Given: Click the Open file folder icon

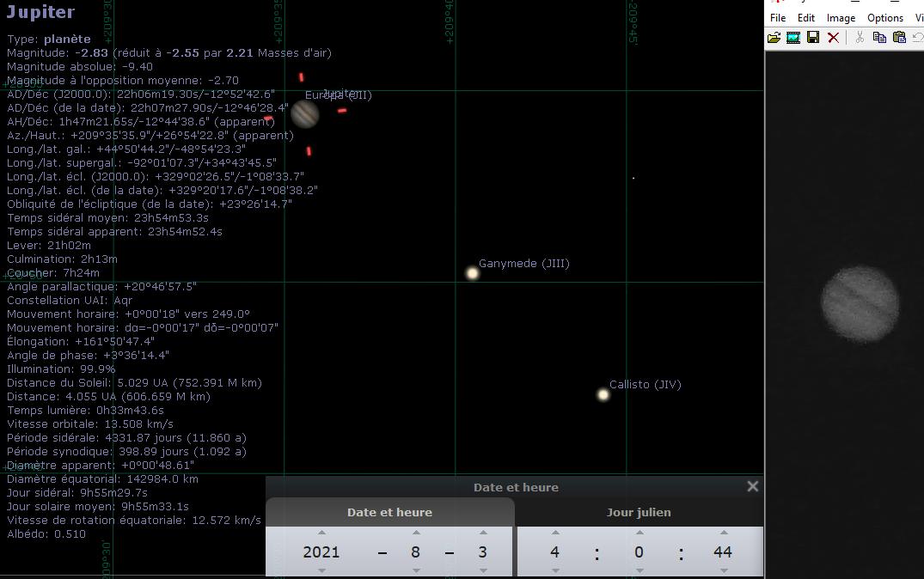Looking at the screenshot, I should tap(774, 38).
